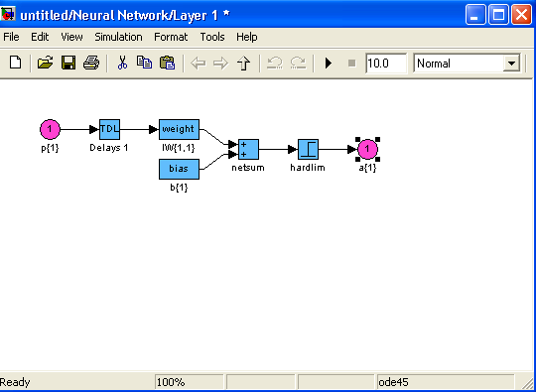Open the Edit menu
The height and width of the screenshot is (392, 536).
click(x=40, y=37)
